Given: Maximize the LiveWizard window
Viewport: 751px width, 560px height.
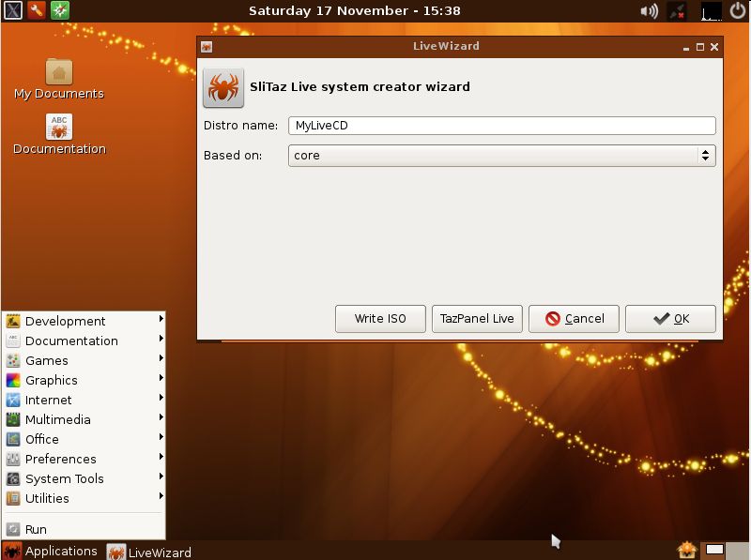Looking at the screenshot, I should click(x=700, y=47).
